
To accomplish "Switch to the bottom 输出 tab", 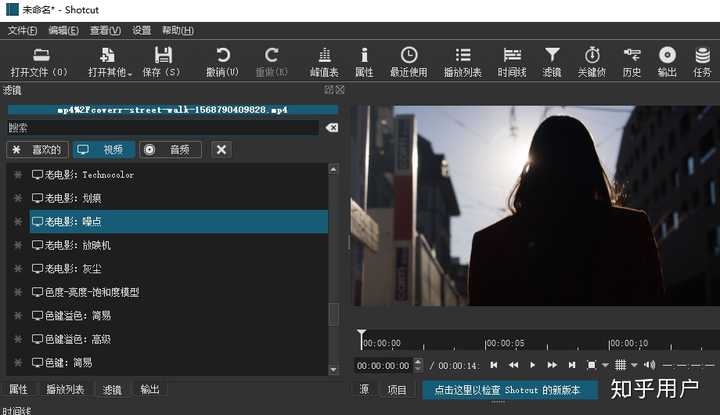I will pos(150,390).
